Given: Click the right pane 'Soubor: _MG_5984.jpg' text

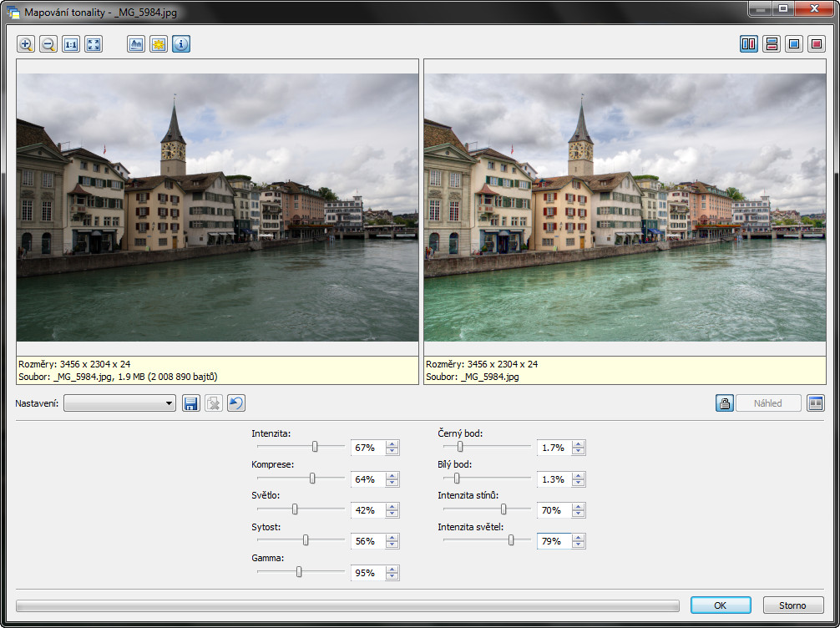Looking at the screenshot, I should click(473, 377).
